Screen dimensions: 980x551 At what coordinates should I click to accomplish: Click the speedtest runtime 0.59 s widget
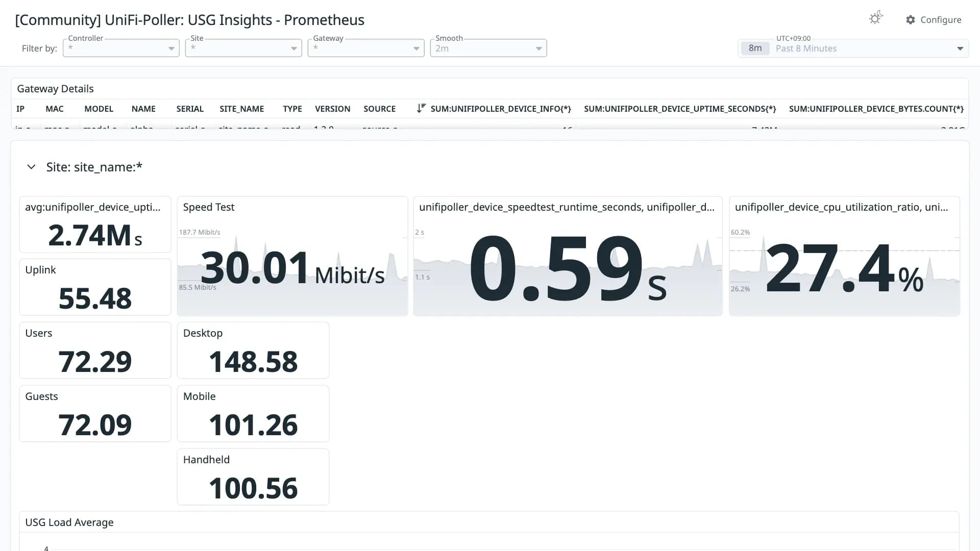point(568,256)
